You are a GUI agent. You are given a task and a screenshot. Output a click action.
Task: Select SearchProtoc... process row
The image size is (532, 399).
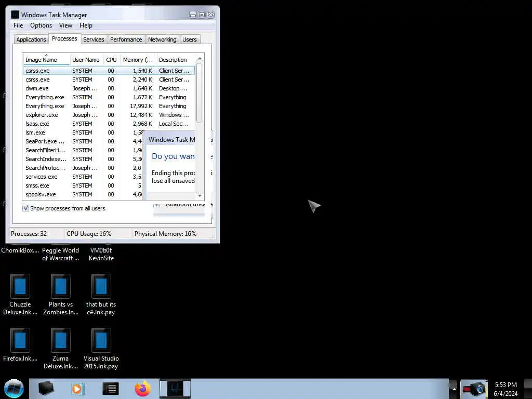coord(83,168)
